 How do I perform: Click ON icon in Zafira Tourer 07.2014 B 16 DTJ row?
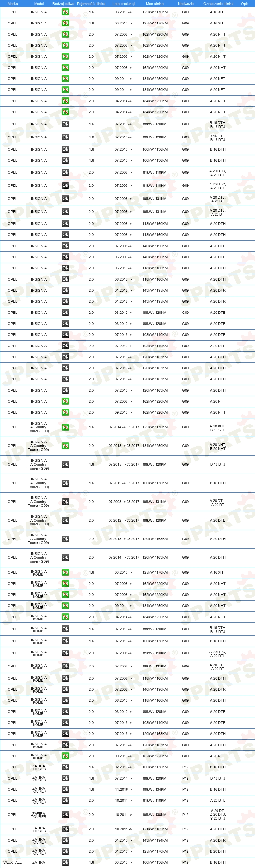65,779
